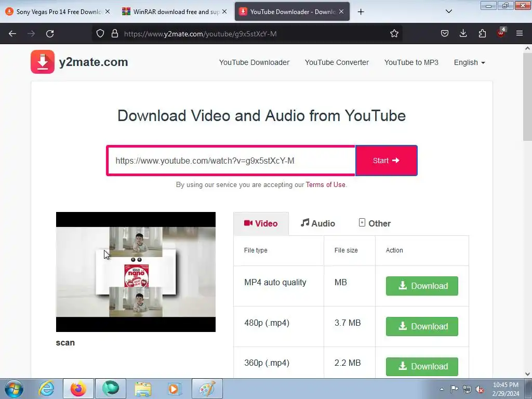Open a new tab with the plus icon
The height and width of the screenshot is (399, 532).
(x=361, y=12)
